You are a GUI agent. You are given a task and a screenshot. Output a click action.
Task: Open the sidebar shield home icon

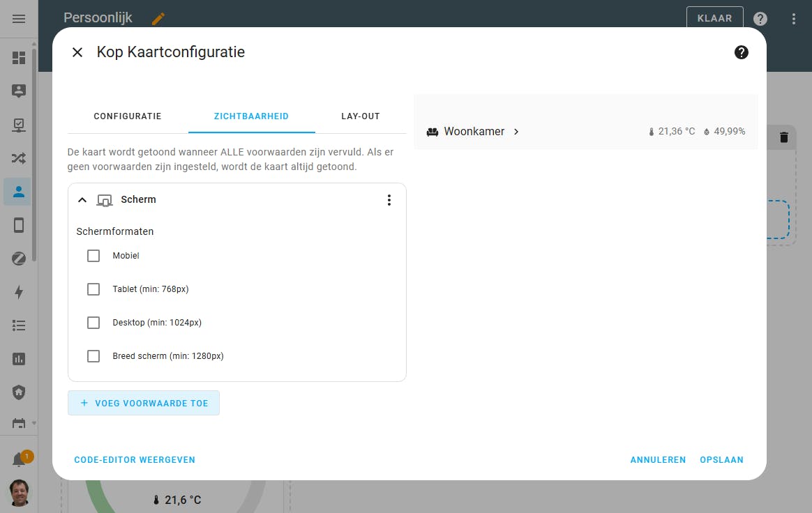[19, 392]
